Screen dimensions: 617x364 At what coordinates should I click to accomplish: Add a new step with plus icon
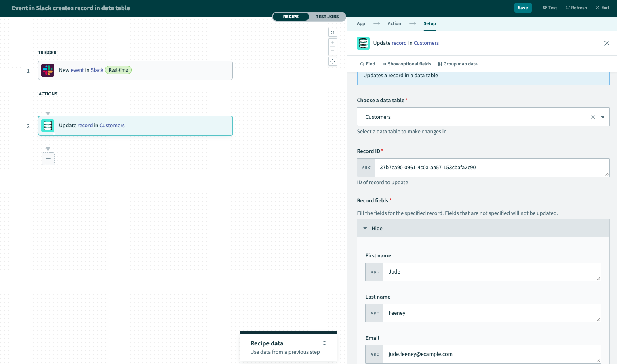[x=48, y=159]
